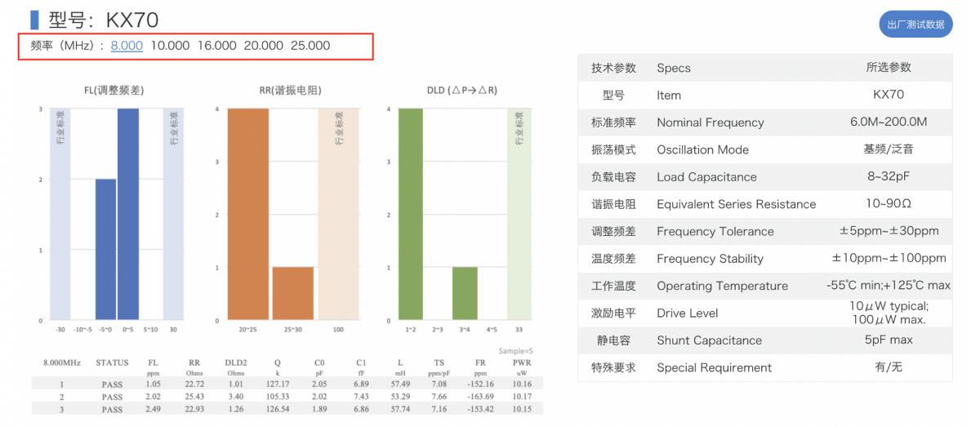Click the tall green 1~2 bar in DLD chart
Viewport: 980px width, 427px height.
point(410,214)
